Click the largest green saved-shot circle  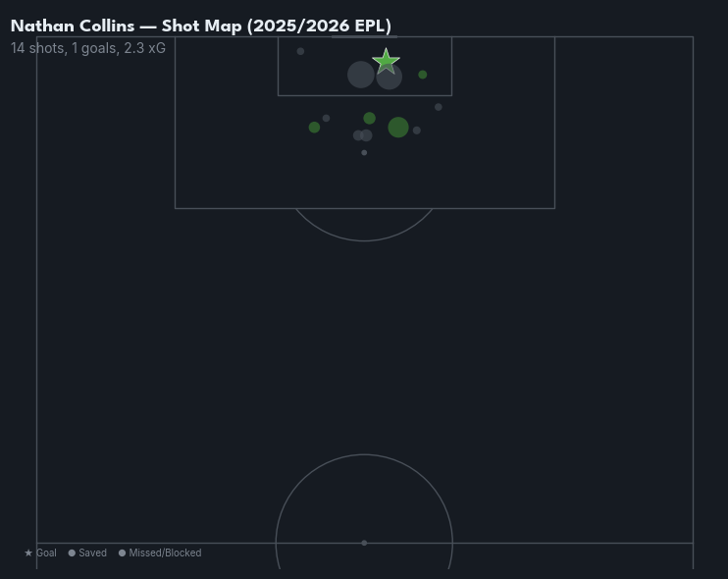pyautogui.click(x=397, y=127)
